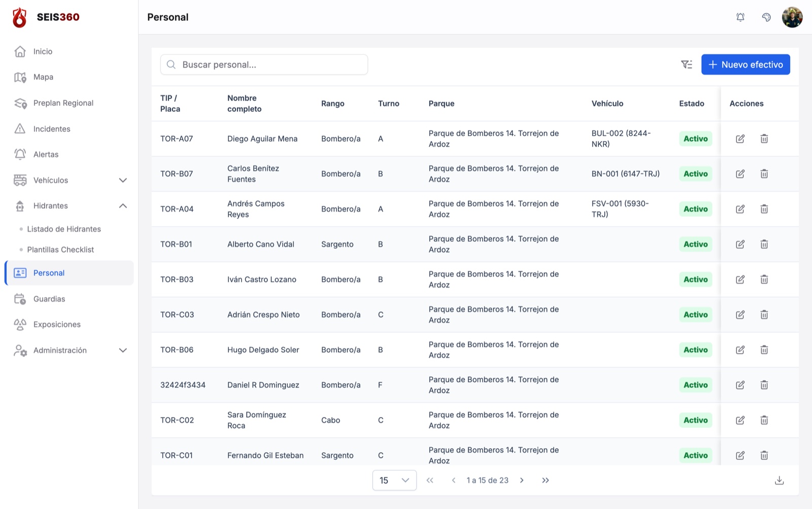The height and width of the screenshot is (509, 812).
Task: Open the theme palette icon
Action: tap(766, 17)
